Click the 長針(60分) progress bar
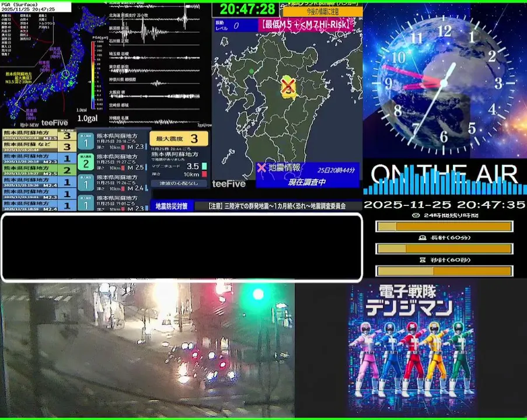Screen dimensions: 527x420 [x=444, y=249]
